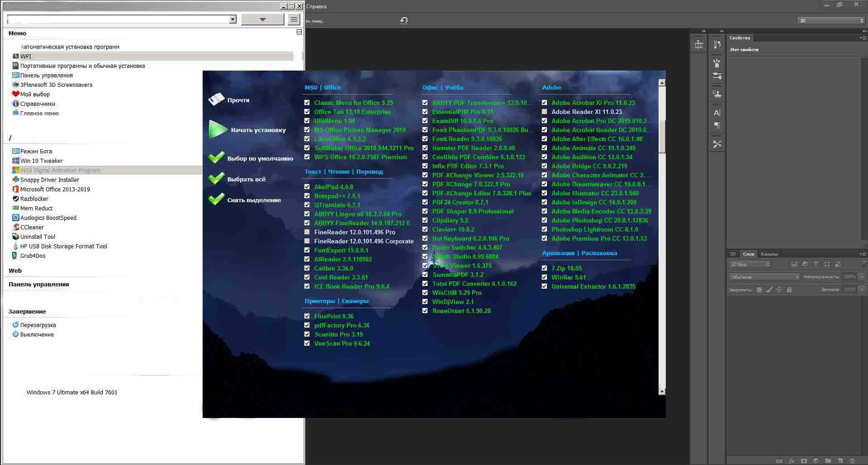
Task: Open the Character panel icon
Action: pyautogui.click(x=717, y=113)
